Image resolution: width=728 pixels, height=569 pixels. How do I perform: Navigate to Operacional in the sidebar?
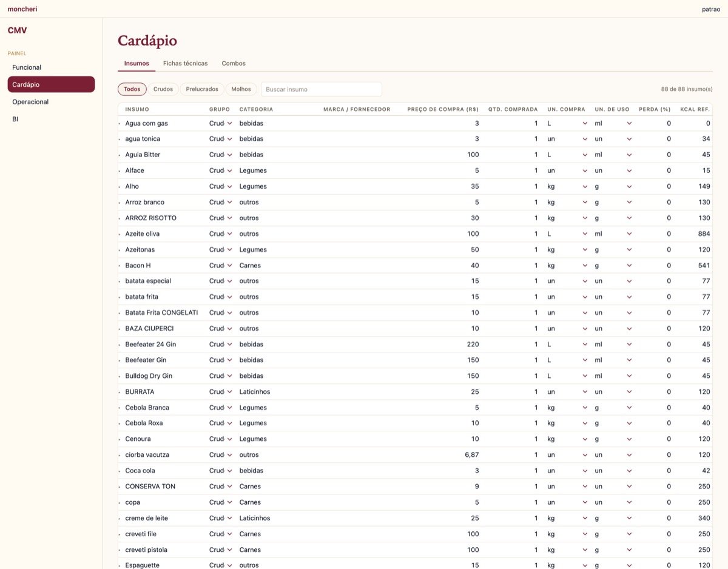tap(51, 102)
